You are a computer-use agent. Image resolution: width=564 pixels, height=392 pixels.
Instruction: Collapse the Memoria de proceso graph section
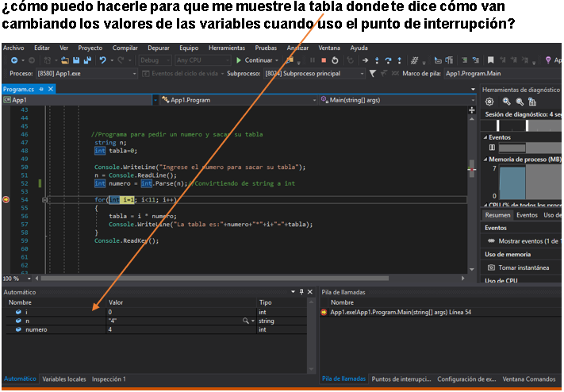point(485,159)
